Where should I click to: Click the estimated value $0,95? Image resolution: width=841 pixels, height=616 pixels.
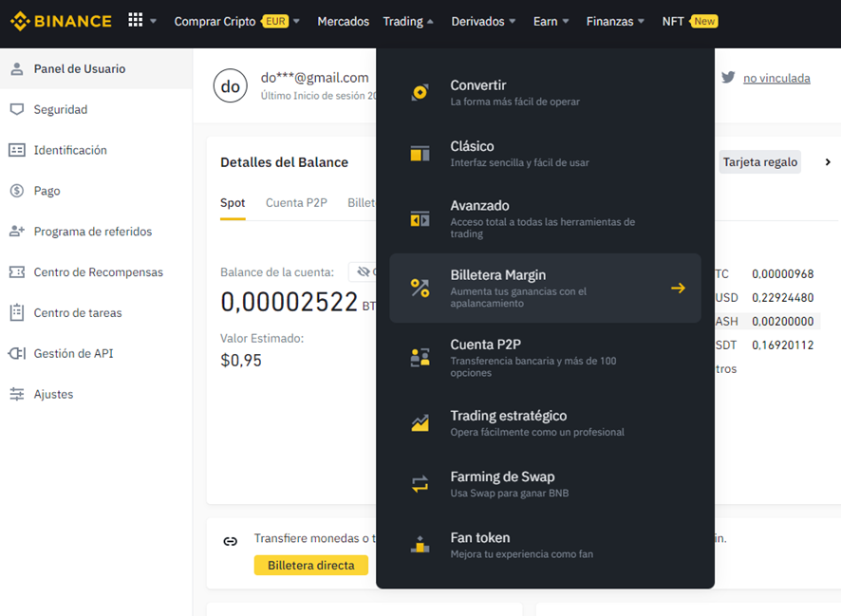241,361
